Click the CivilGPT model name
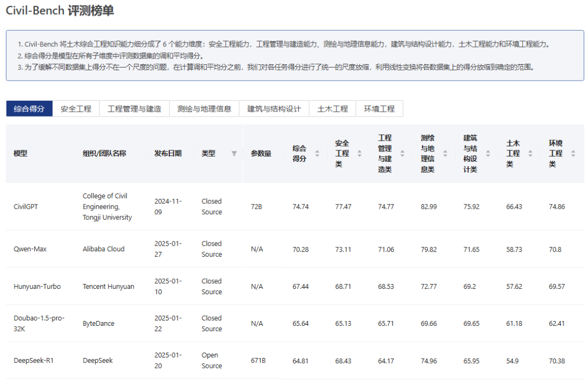Screen dimensions: 588x388 (x=26, y=207)
